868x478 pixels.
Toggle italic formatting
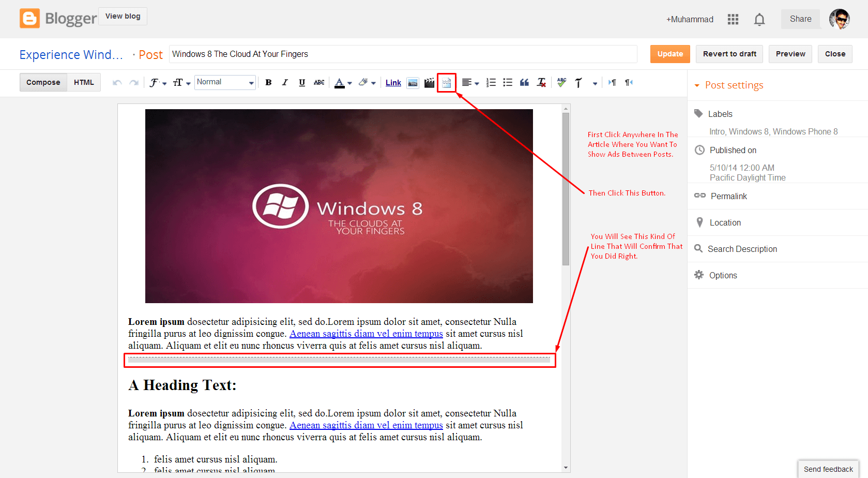(285, 82)
